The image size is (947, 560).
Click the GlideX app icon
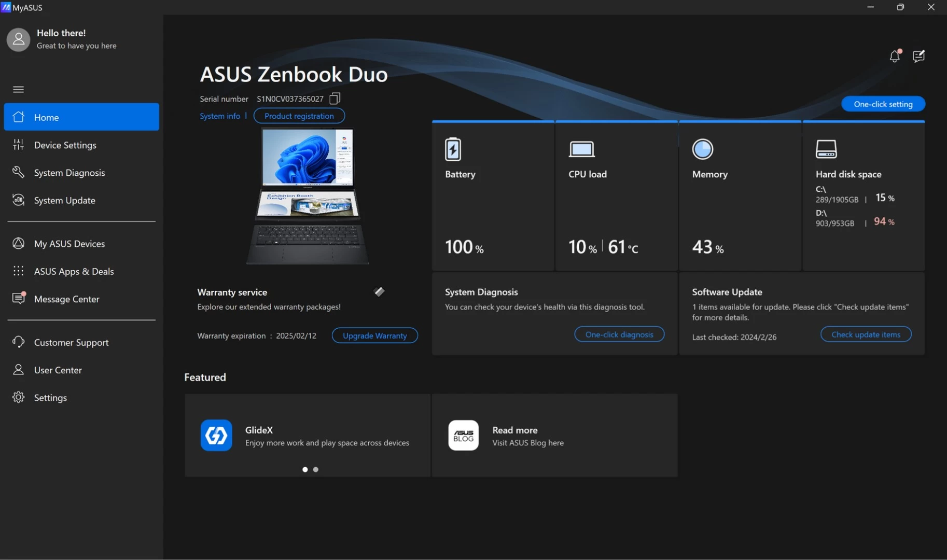pyautogui.click(x=216, y=435)
